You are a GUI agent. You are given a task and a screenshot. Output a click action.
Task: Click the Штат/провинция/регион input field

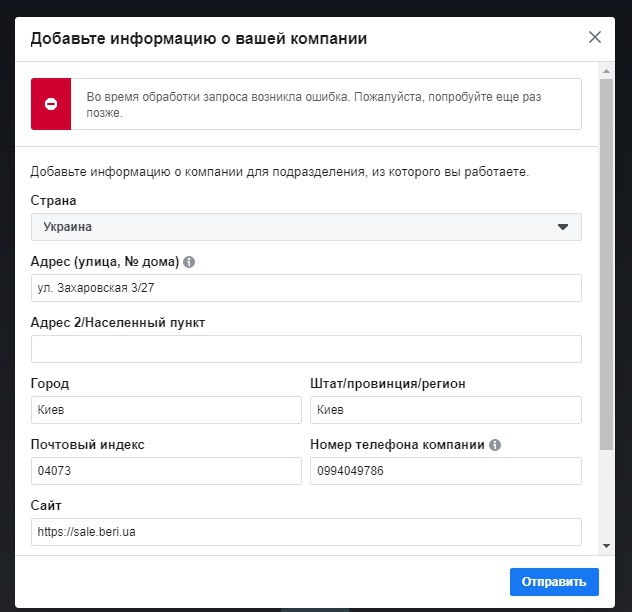[446, 410]
